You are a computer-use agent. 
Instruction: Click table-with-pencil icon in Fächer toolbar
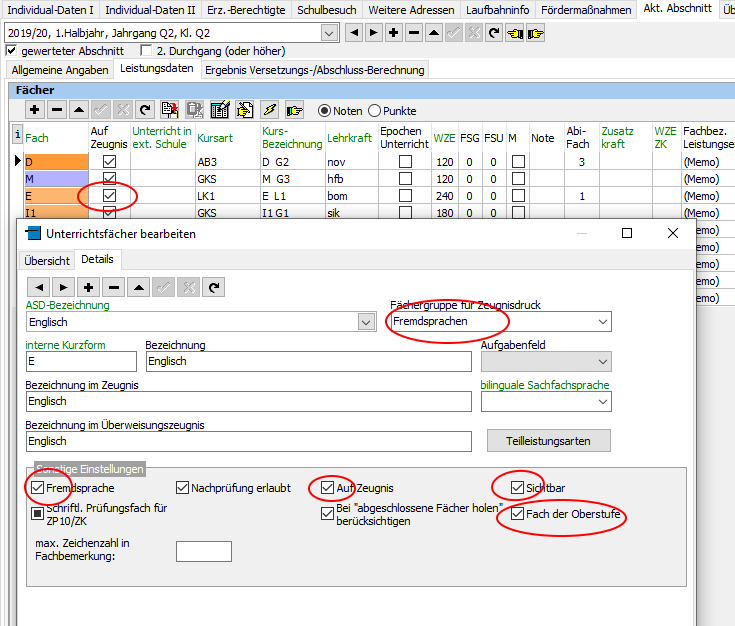click(220, 110)
